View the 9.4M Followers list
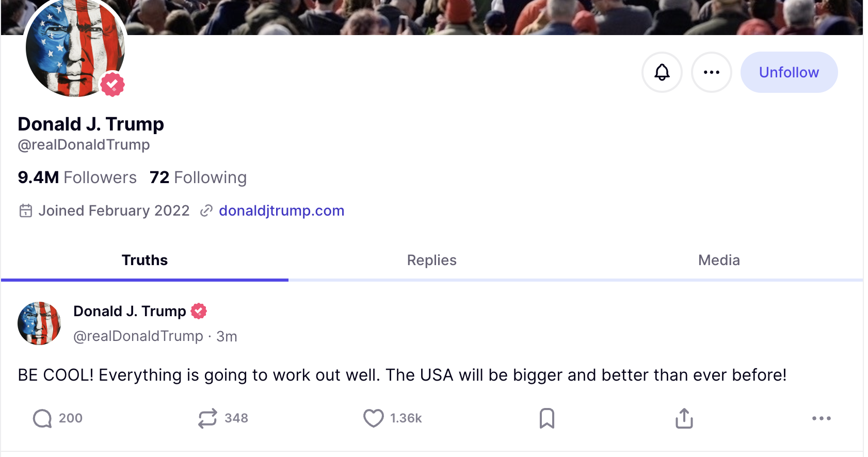 click(77, 177)
